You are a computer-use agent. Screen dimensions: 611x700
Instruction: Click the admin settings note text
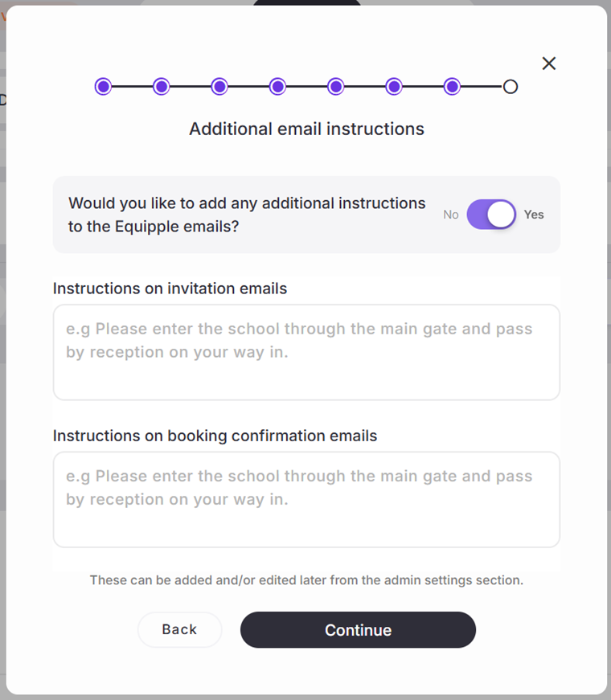coord(306,579)
